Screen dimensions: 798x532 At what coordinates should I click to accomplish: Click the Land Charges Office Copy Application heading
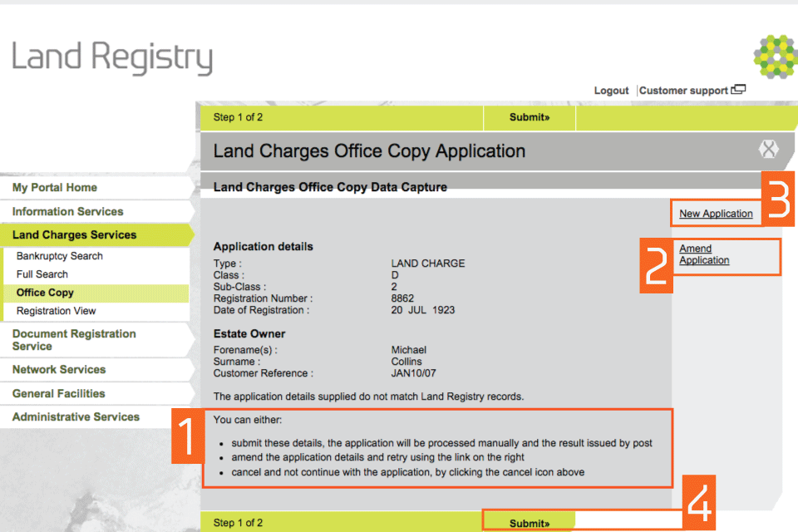coord(369,150)
